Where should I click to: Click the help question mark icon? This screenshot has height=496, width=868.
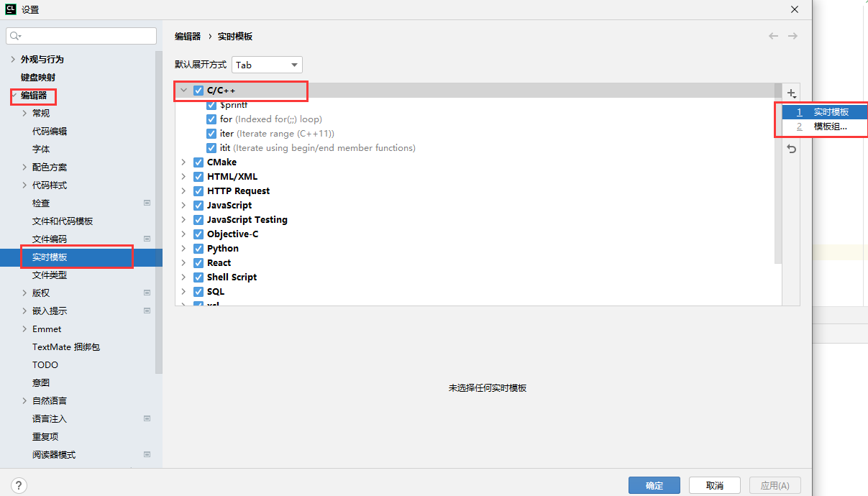click(19, 485)
